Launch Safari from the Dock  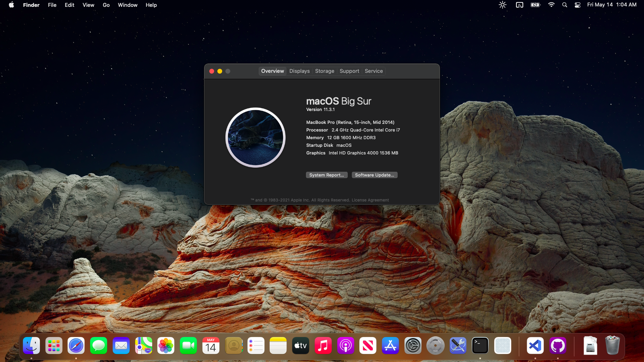pos(76,346)
